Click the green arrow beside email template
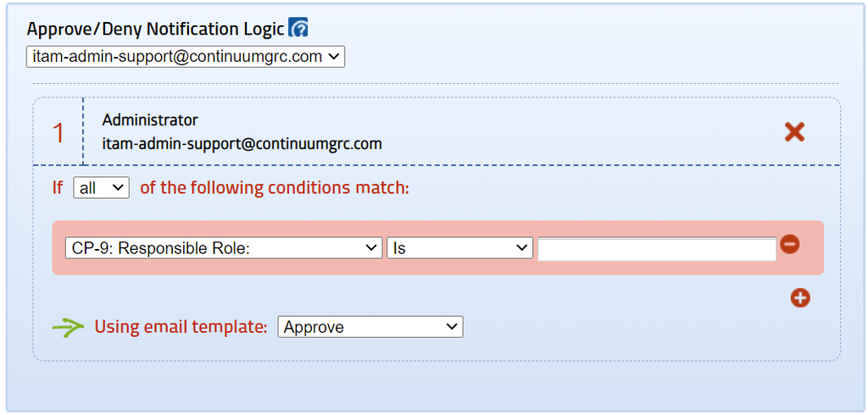 coord(68,327)
